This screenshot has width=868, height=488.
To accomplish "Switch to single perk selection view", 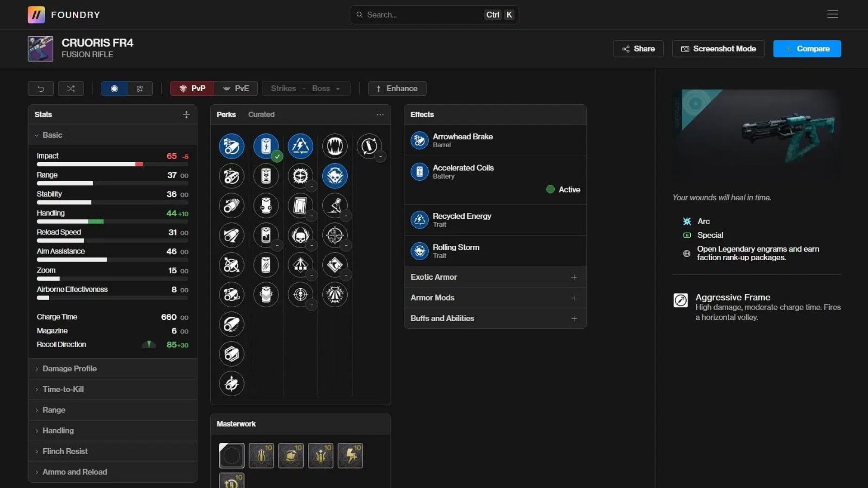I will point(114,89).
